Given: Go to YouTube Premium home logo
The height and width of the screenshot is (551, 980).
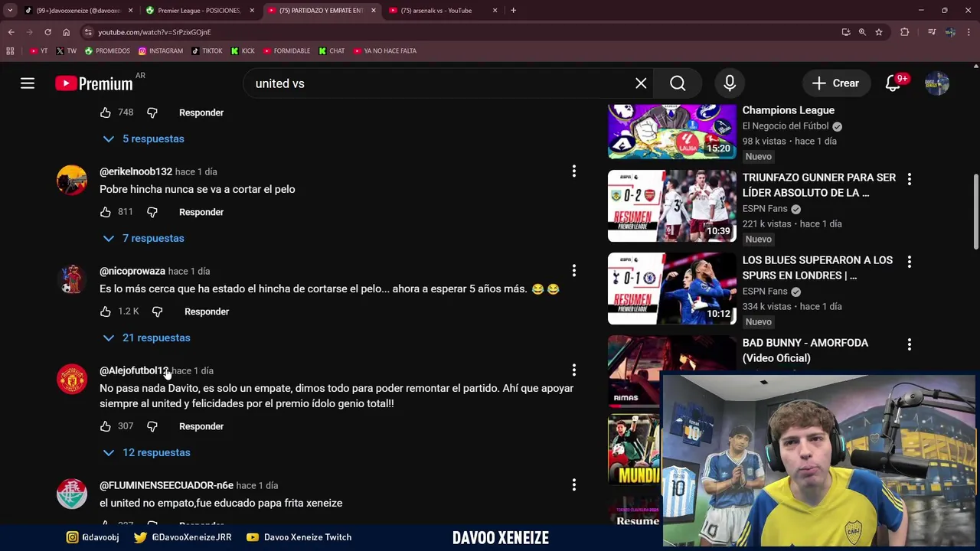Looking at the screenshot, I should [94, 83].
